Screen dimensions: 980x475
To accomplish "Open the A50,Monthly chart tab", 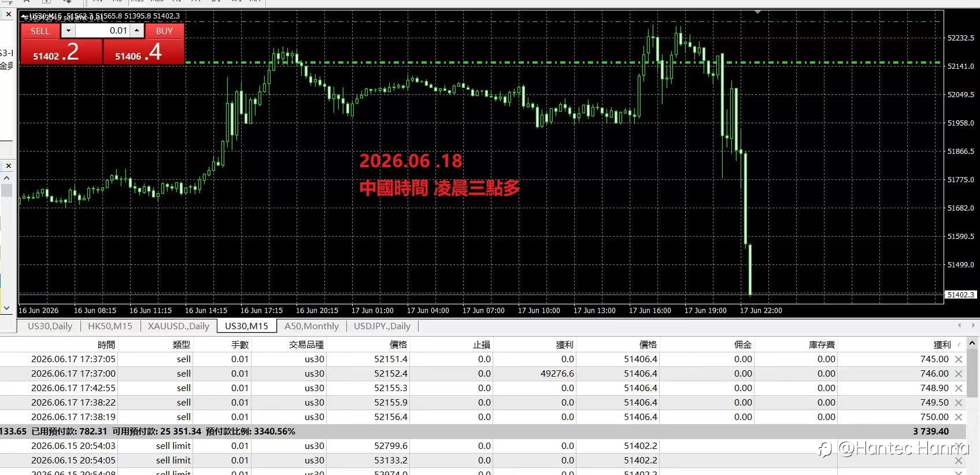I will pyautogui.click(x=311, y=326).
